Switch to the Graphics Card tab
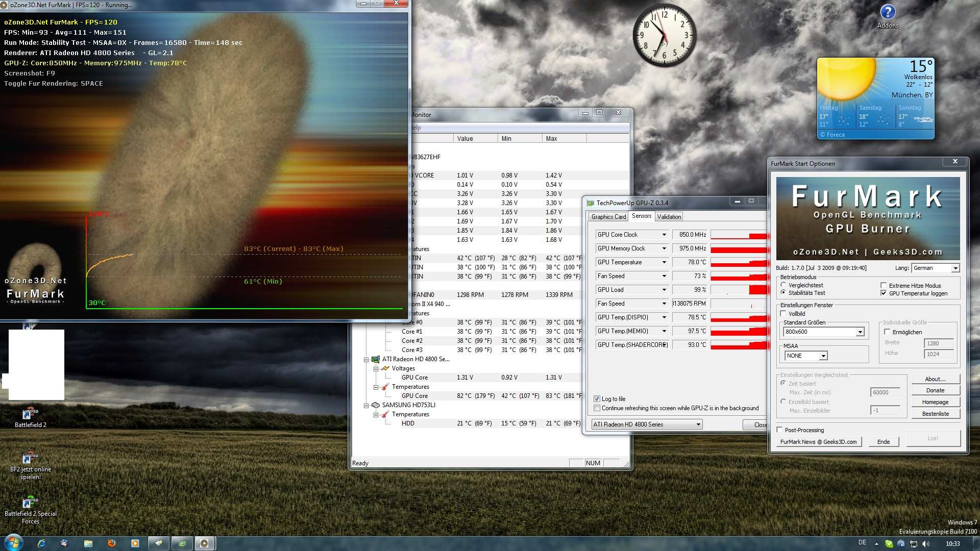Screen dimensions: 980x551 608,217
